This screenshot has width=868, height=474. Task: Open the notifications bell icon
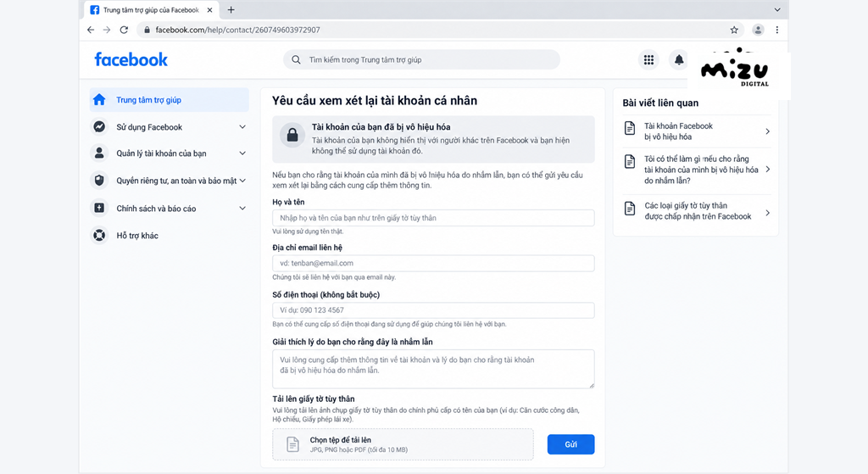[x=679, y=60]
